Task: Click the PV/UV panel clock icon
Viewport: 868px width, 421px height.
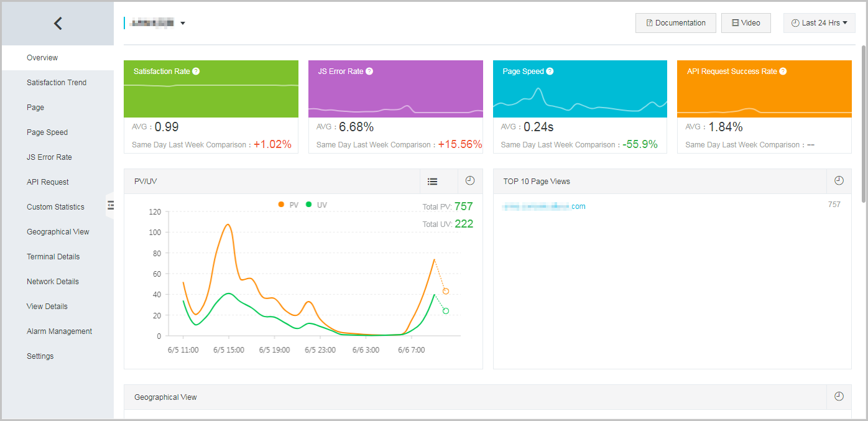Action: 470,181
